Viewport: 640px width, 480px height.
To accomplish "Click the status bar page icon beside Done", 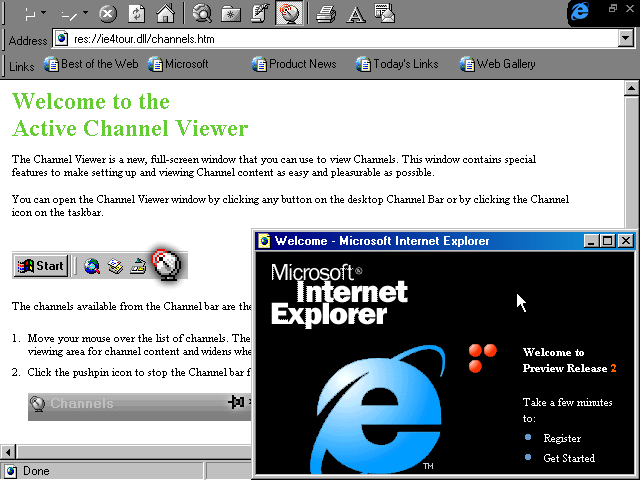I will pos(10,471).
